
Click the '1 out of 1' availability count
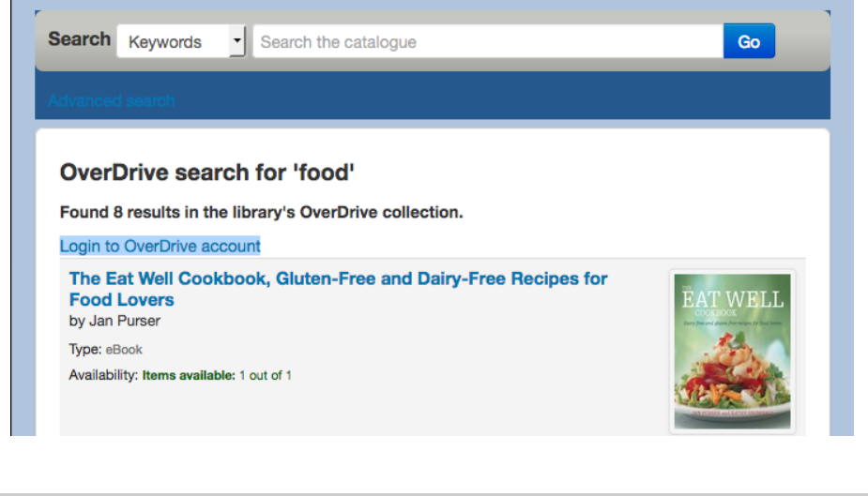(x=266, y=376)
